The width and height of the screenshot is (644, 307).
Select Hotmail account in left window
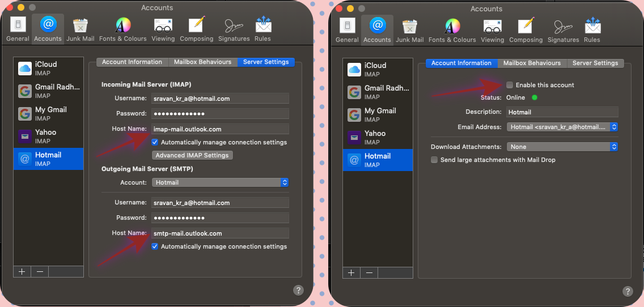[48, 159]
